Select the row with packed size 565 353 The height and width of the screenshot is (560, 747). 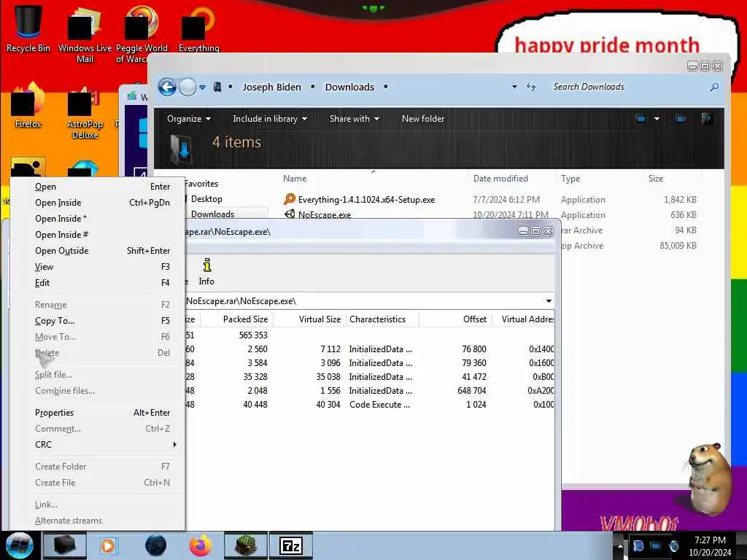pos(369,335)
